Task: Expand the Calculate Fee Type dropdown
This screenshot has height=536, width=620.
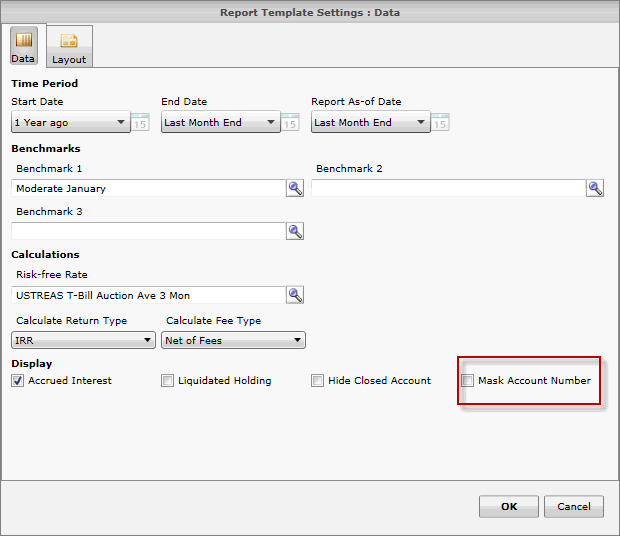Action: coord(297,341)
